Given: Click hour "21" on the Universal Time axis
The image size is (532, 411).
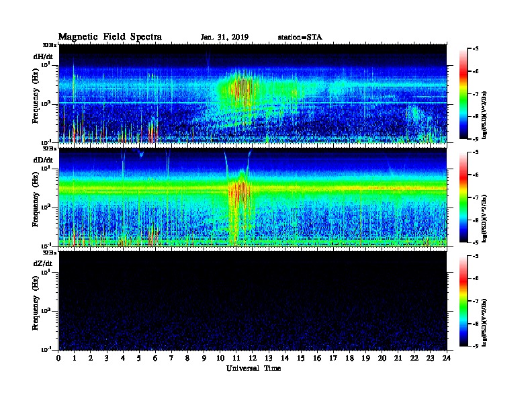Looking at the screenshot, I should (398, 359).
